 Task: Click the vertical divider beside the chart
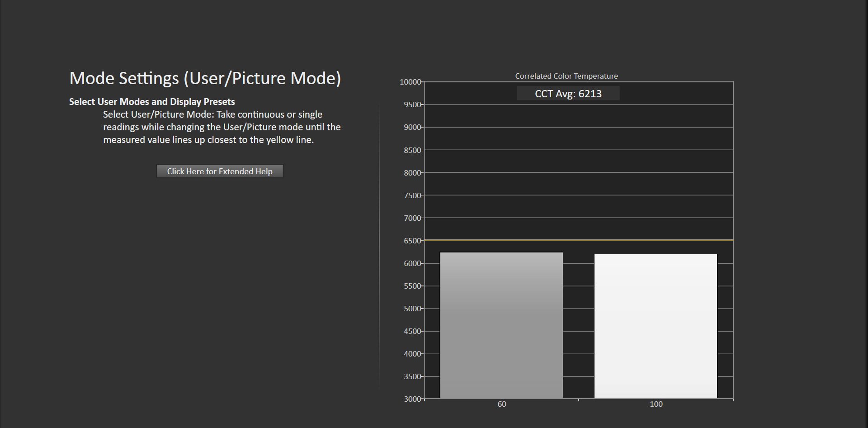pyautogui.click(x=379, y=244)
